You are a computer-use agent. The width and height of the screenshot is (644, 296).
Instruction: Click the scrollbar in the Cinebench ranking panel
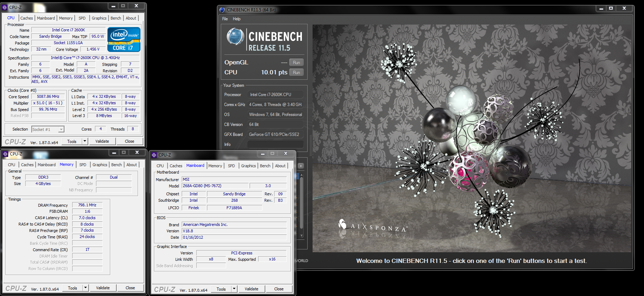tap(302, 205)
